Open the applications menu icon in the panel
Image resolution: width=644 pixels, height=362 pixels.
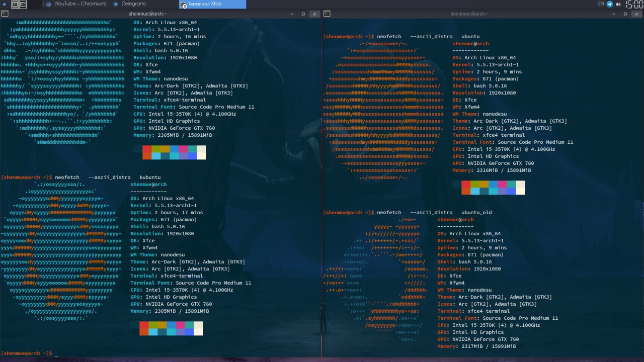pyautogui.click(x=5, y=4)
